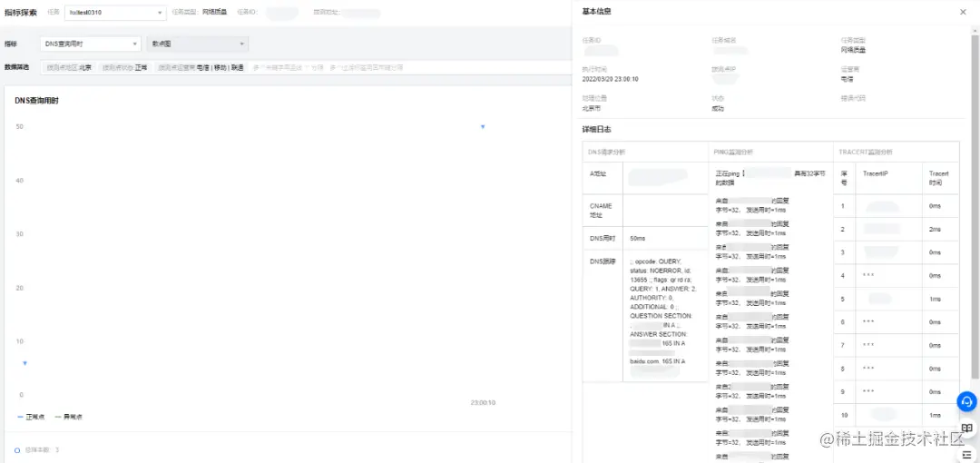Image resolution: width=980 pixels, height=463 pixels.
Task: Select the 电信 carrier value in panel
Action: click(x=847, y=80)
